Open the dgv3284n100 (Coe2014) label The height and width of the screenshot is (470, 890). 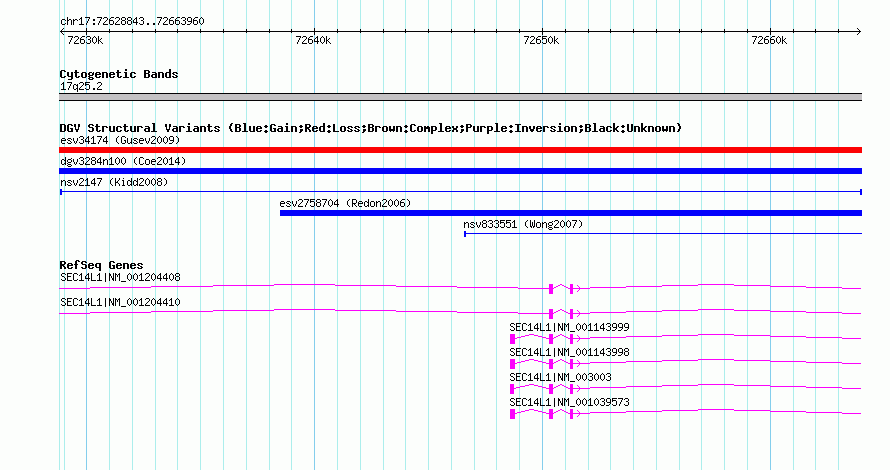pos(123,161)
